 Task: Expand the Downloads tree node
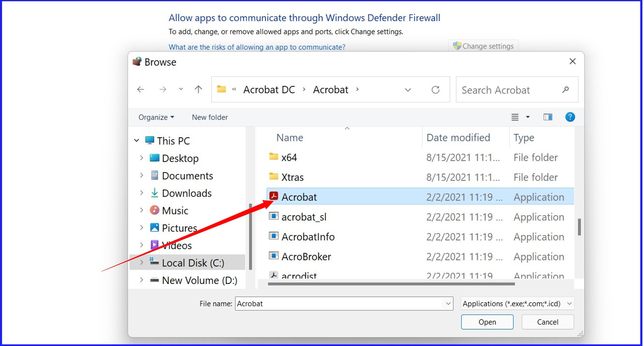tap(142, 193)
